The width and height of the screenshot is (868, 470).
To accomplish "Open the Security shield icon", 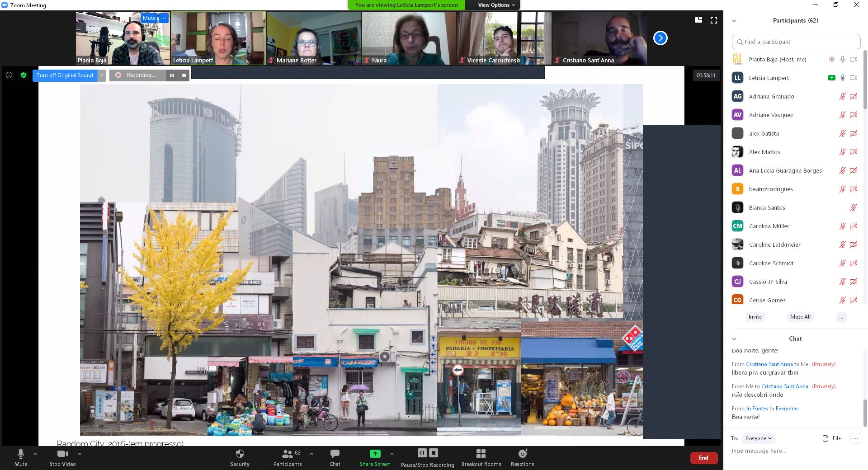I will [240, 454].
